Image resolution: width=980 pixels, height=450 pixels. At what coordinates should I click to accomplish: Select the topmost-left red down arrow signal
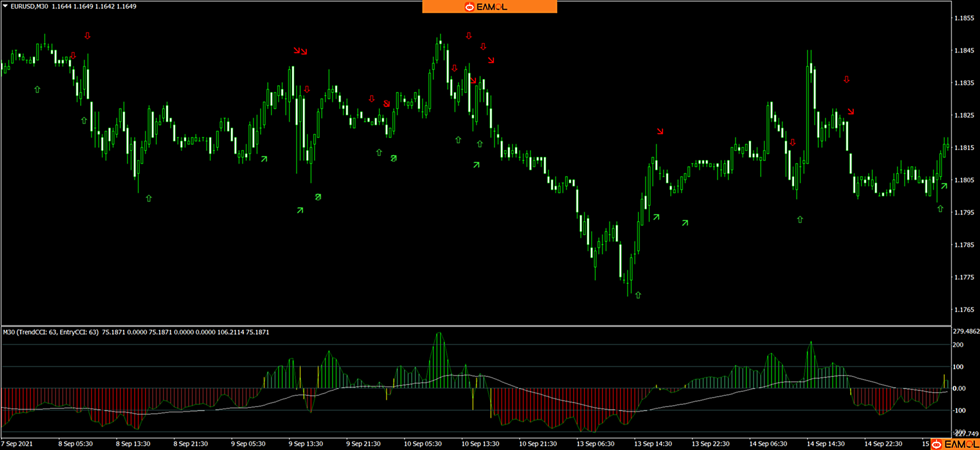click(x=87, y=36)
